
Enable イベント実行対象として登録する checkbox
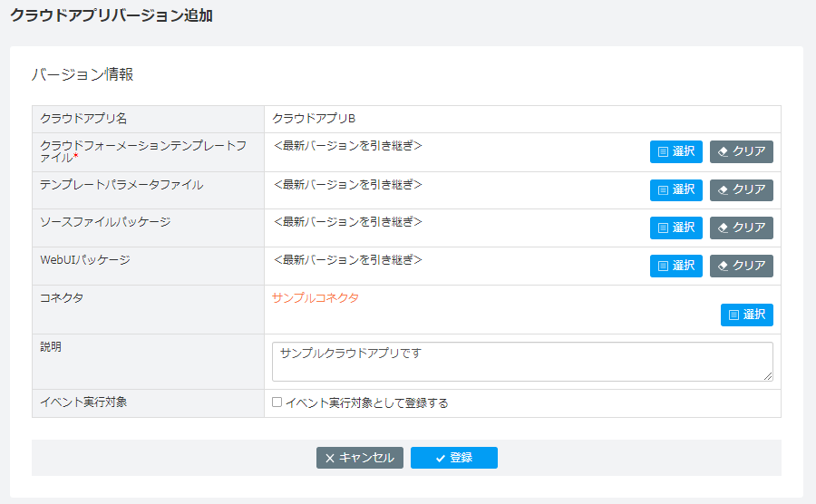point(277,402)
